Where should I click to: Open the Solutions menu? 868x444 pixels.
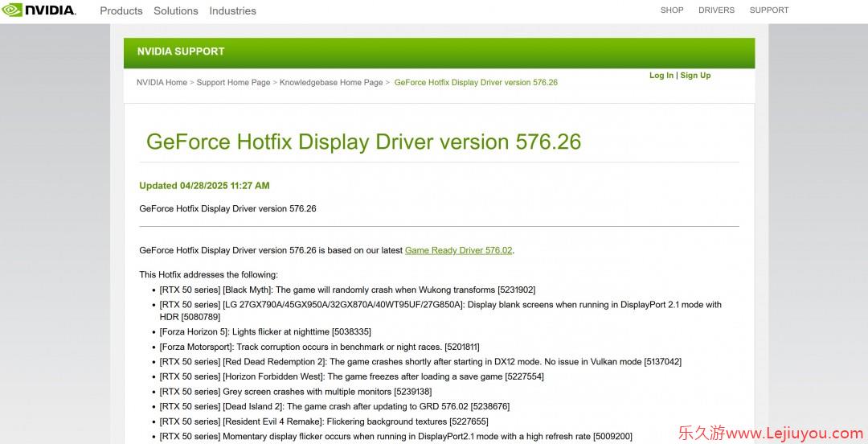pyautogui.click(x=175, y=10)
